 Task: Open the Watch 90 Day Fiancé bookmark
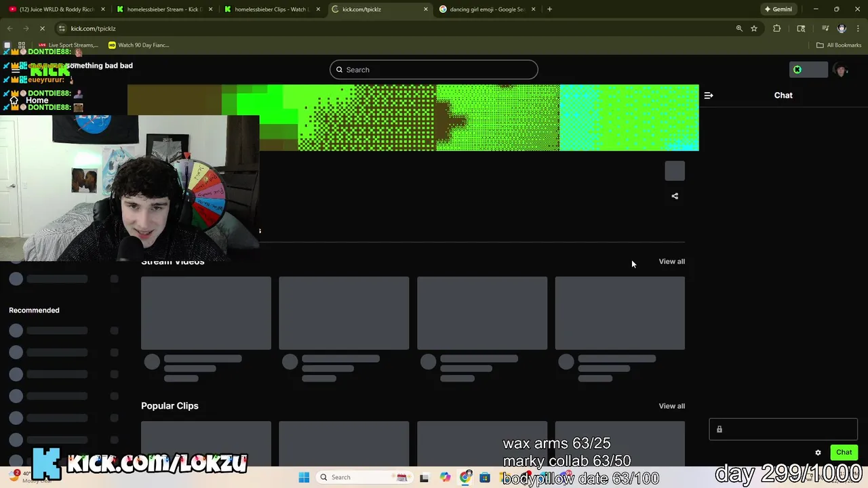point(138,45)
